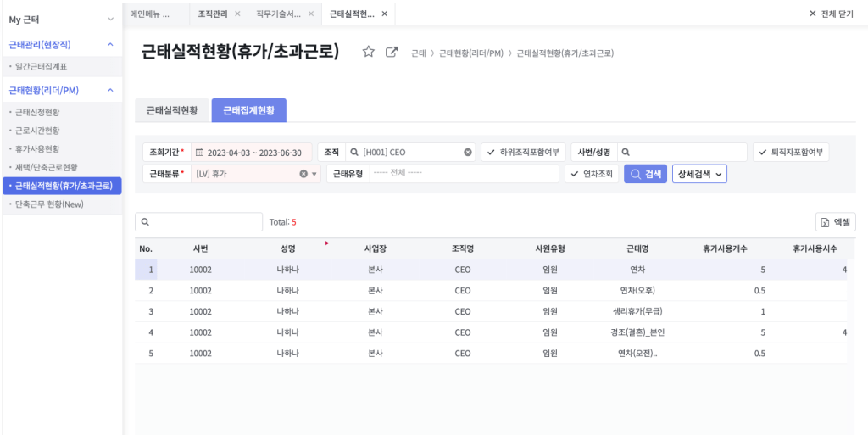Click magnifier icon in table search box
The width and height of the screenshot is (868, 435).
click(144, 222)
